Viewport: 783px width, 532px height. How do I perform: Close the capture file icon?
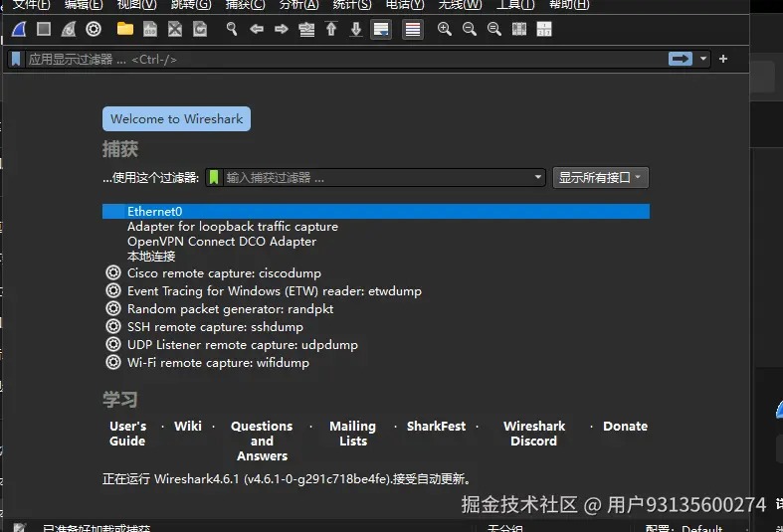(x=175, y=29)
